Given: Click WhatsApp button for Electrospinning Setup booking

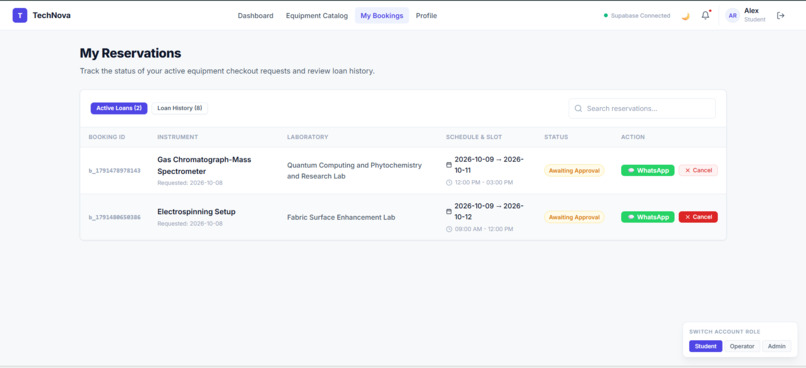Looking at the screenshot, I should click(x=648, y=217).
